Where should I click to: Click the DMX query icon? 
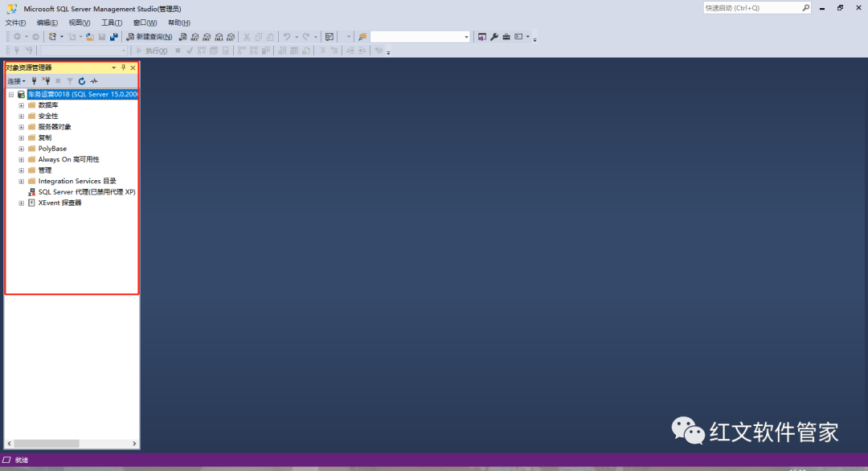click(x=207, y=36)
